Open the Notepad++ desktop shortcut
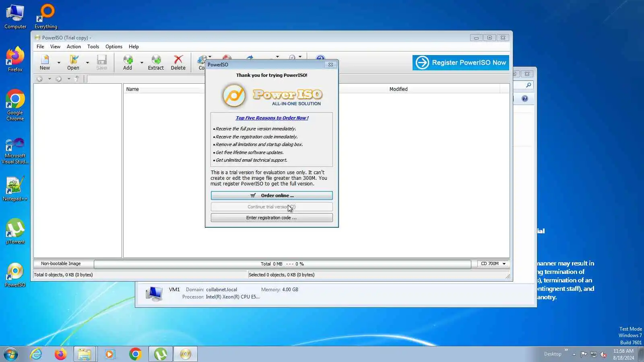Image resolution: width=644 pixels, height=362 pixels. coord(15,189)
